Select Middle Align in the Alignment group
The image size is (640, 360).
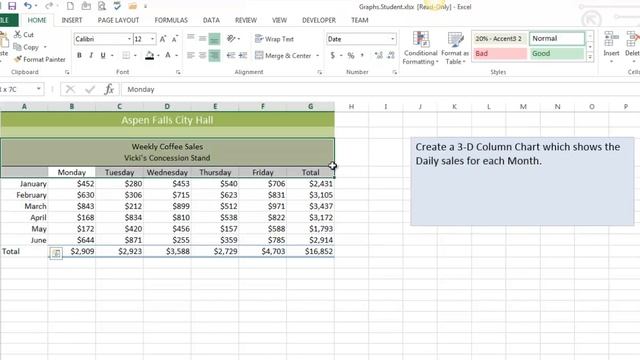pos(202,38)
